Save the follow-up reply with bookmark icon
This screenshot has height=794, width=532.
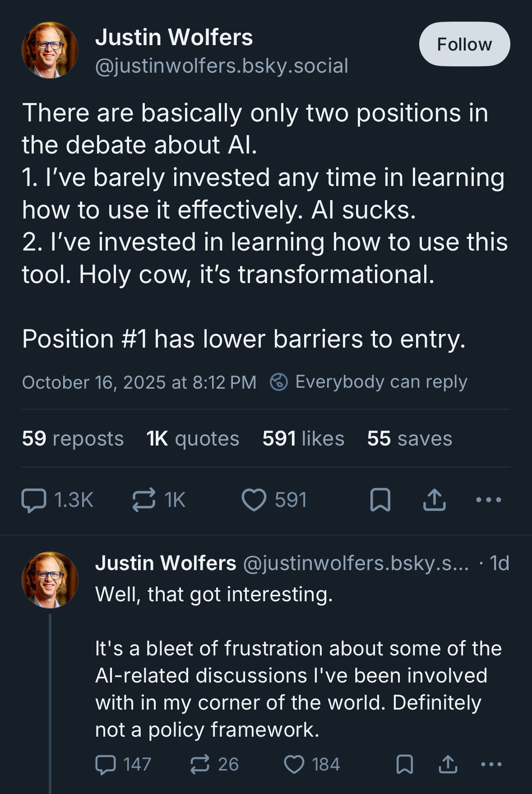404,764
